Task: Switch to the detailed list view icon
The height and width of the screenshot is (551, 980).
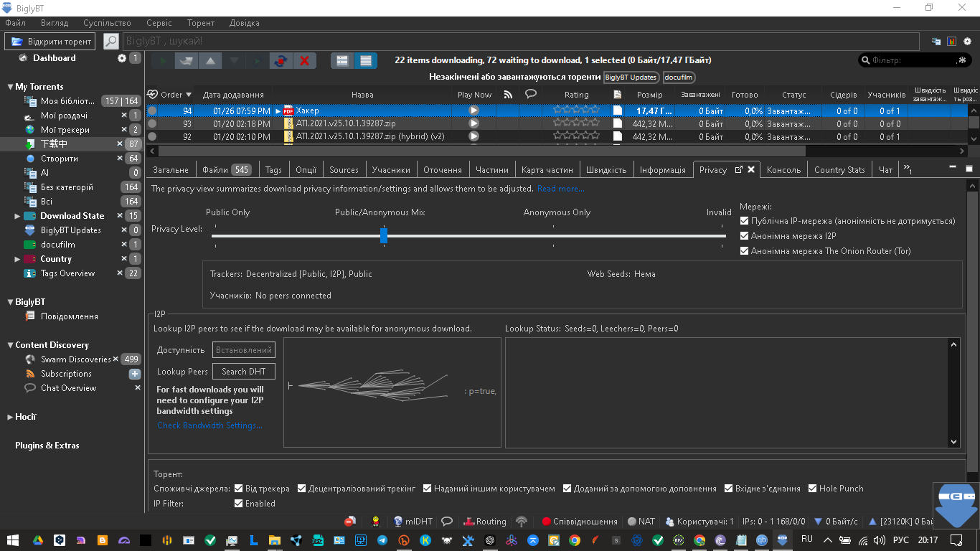Action: (x=366, y=61)
